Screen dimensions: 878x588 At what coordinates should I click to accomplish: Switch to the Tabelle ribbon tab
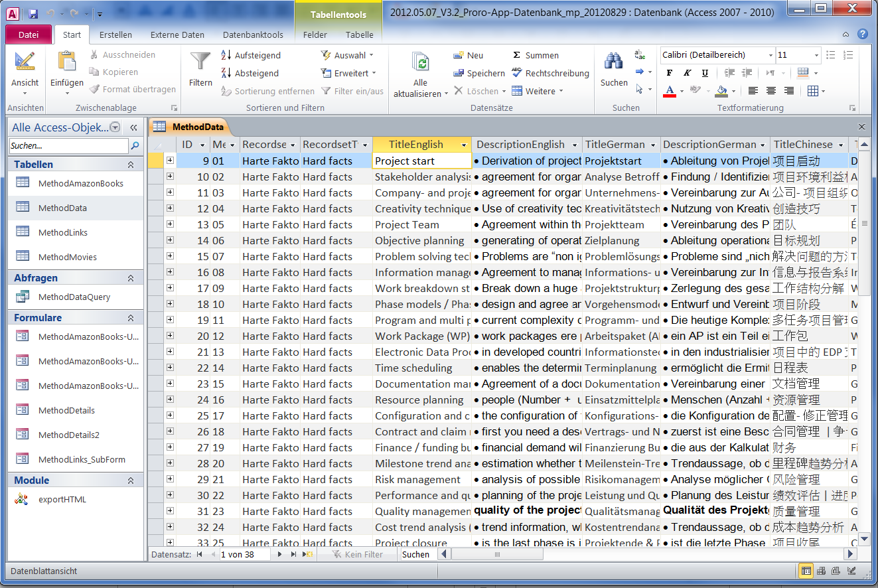360,35
